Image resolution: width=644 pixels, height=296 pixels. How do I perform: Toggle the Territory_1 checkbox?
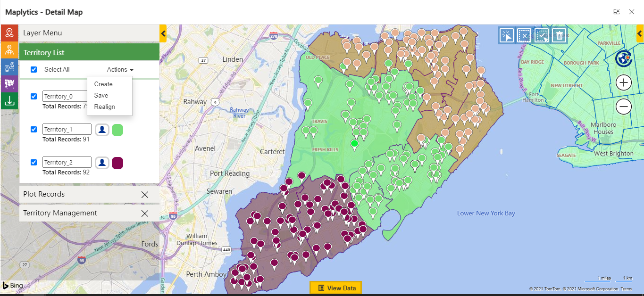click(33, 130)
